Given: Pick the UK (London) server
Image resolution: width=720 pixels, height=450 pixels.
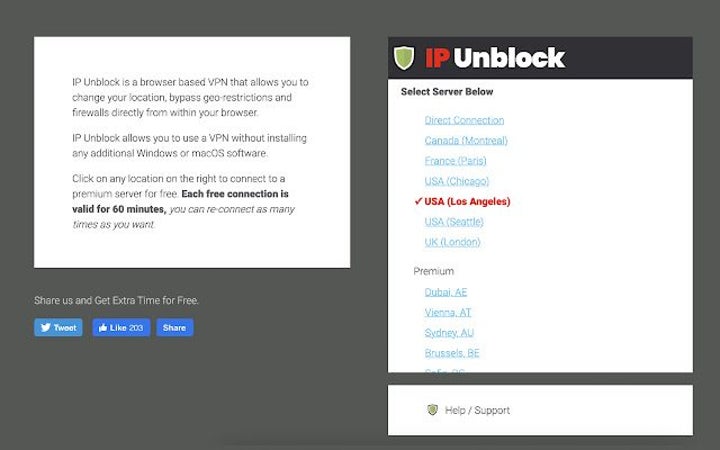Looking at the screenshot, I should point(452,242).
